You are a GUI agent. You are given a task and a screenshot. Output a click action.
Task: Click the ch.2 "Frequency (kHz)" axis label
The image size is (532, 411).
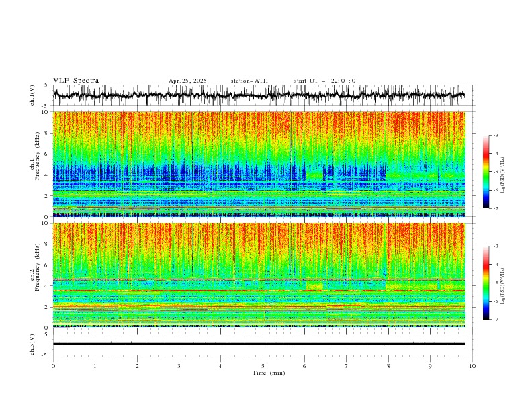38,267
